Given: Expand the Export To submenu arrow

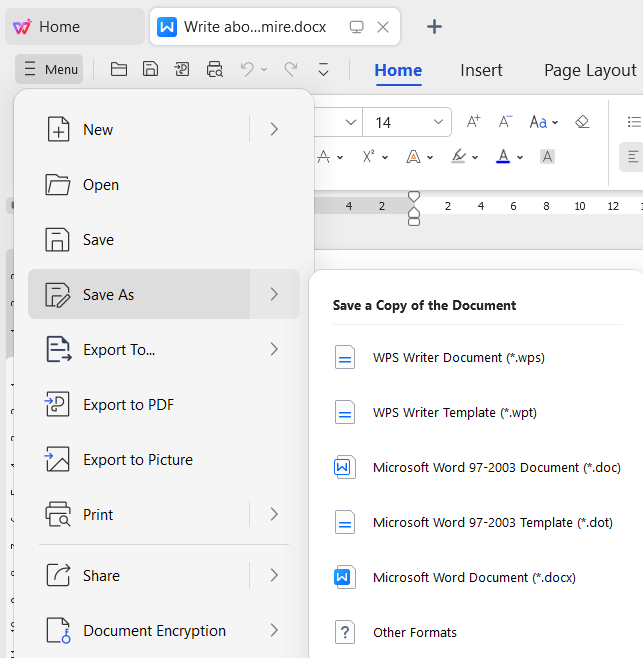Looking at the screenshot, I should pyautogui.click(x=274, y=349).
